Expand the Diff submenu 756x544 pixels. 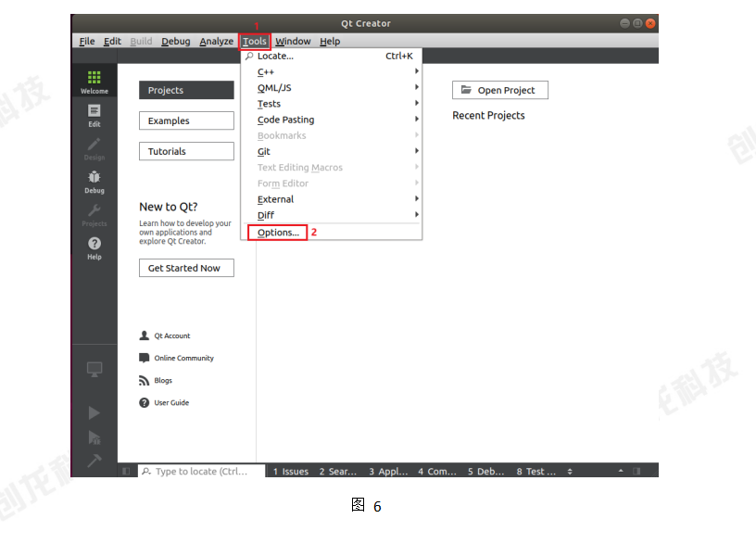click(332, 215)
